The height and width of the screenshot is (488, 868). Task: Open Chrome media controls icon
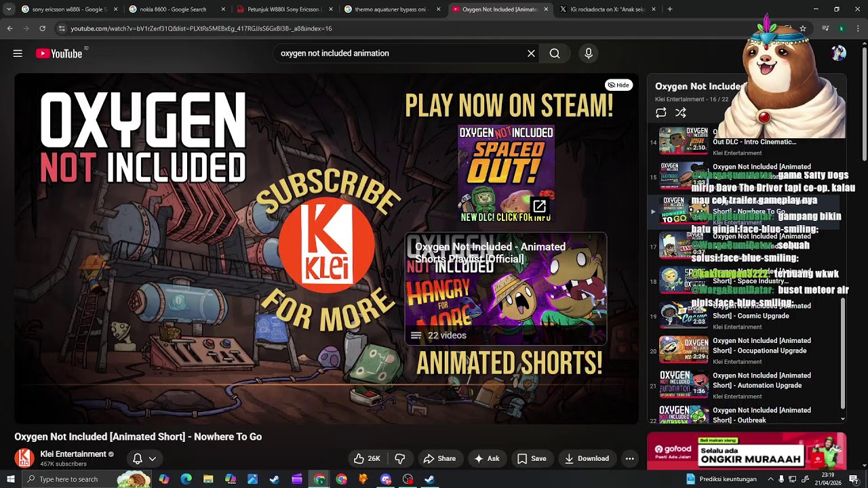[x=825, y=28]
